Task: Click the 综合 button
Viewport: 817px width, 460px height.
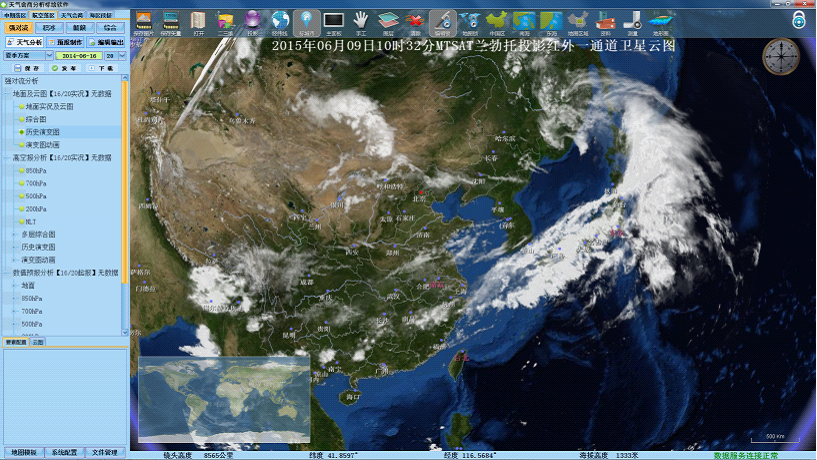Action: pyautogui.click(x=110, y=28)
